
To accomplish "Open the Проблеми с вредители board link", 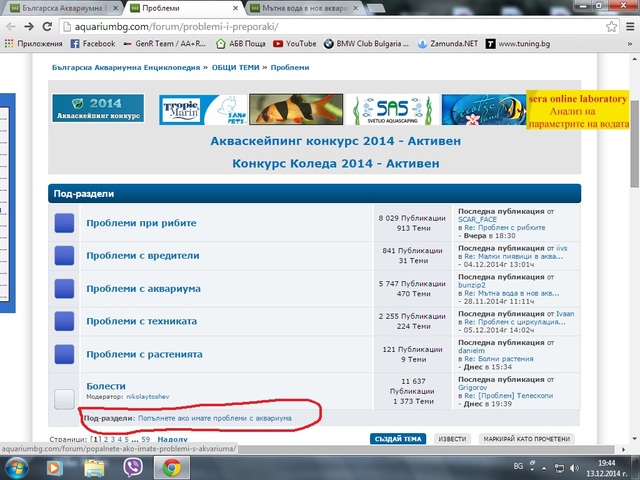I will [x=142, y=255].
